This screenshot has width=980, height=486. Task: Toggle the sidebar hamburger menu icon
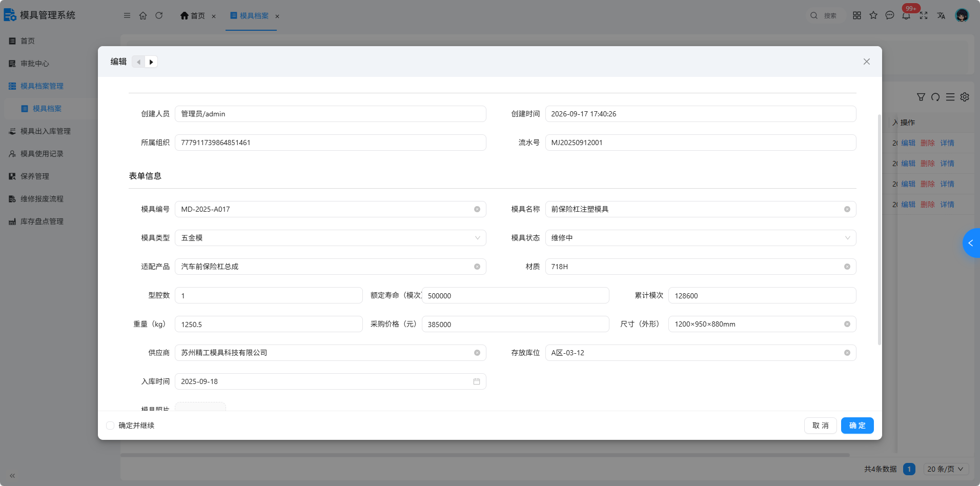(x=127, y=15)
